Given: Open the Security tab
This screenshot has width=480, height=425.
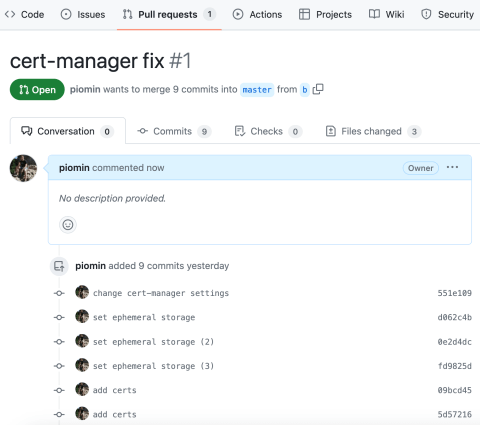Looking at the screenshot, I should click(x=447, y=14).
